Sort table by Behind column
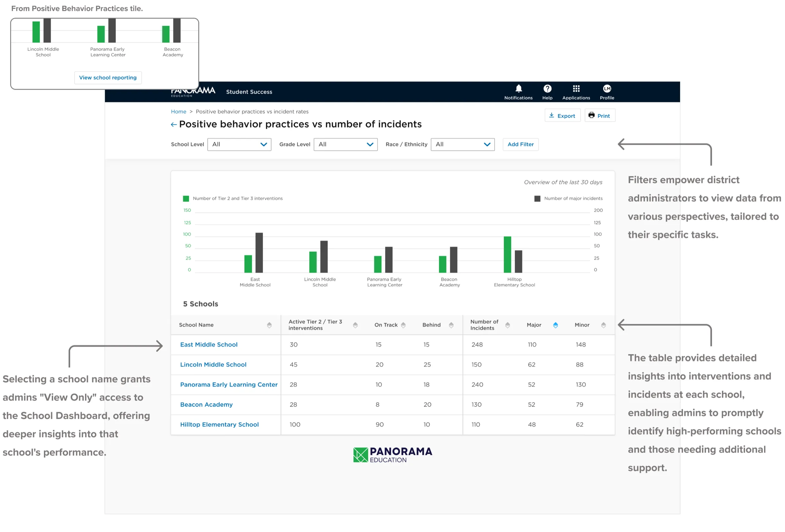This screenshot has width=785, height=532. [451, 325]
